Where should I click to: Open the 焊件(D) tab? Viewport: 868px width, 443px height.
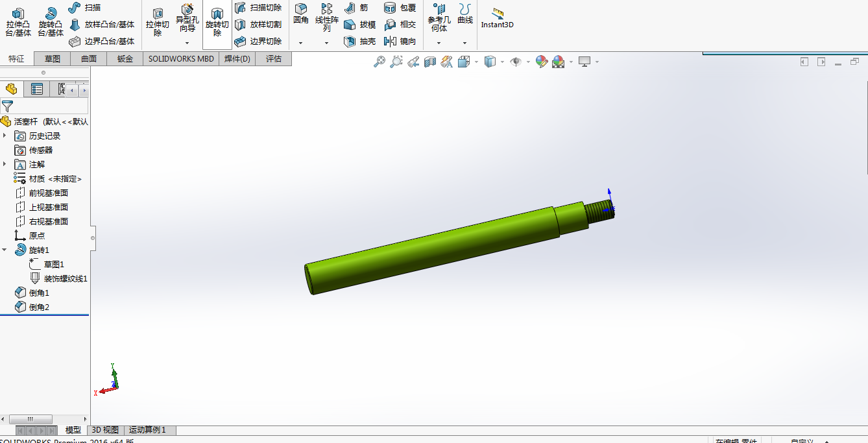pyautogui.click(x=237, y=59)
